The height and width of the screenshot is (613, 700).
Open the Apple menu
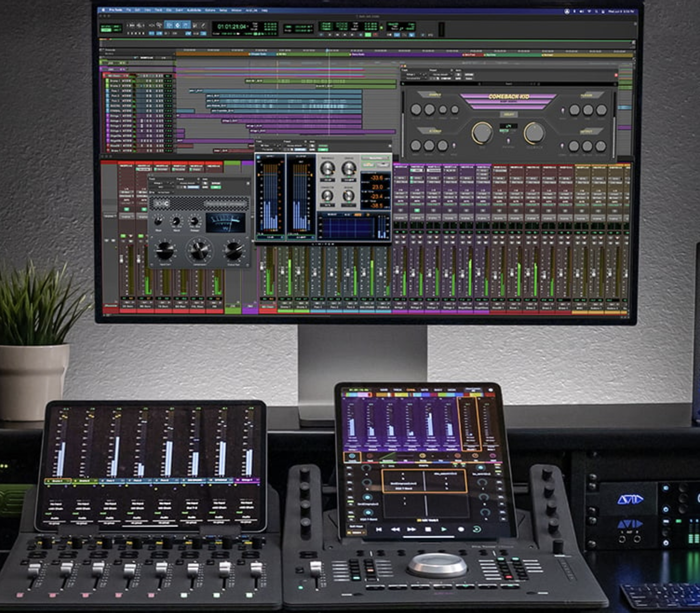(x=104, y=10)
